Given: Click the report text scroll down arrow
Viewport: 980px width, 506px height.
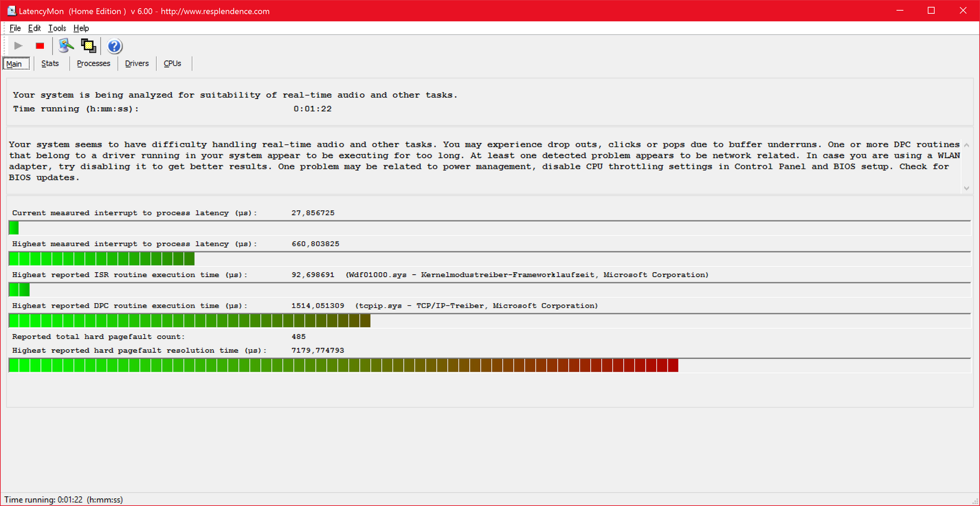Looking at the screenshot, I should [966, 188].
